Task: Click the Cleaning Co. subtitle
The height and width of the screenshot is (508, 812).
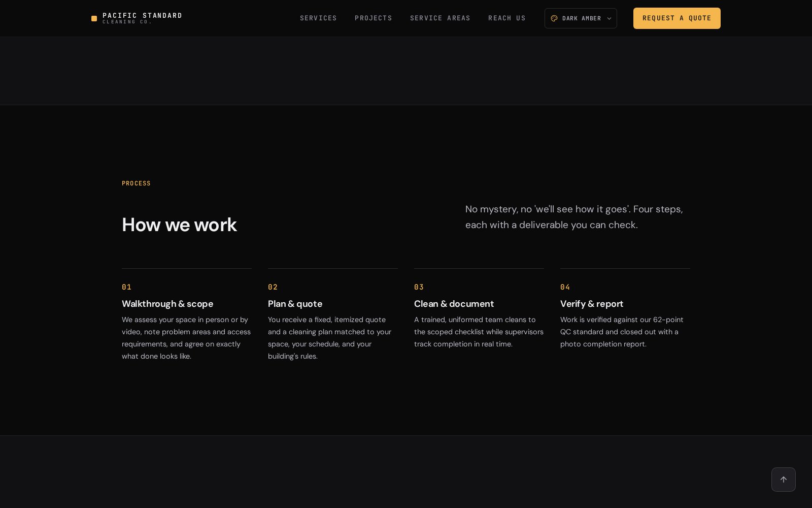Action: pos(127,22)
